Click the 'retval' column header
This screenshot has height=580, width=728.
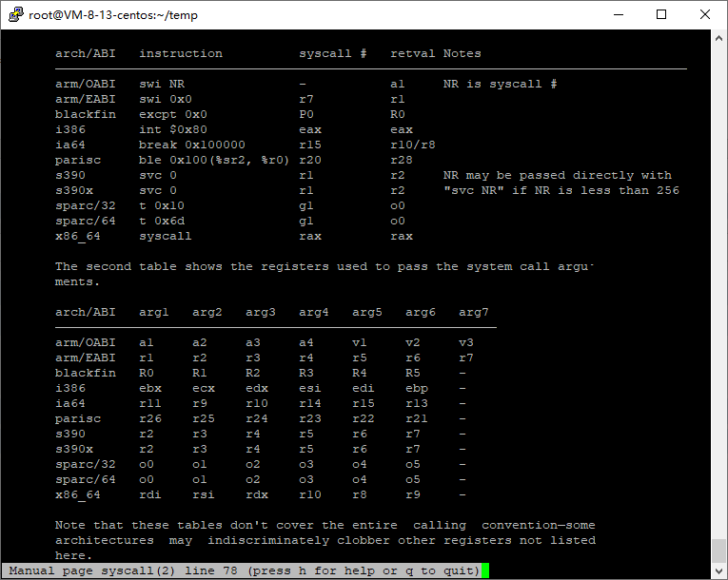[x=413, y=53]
